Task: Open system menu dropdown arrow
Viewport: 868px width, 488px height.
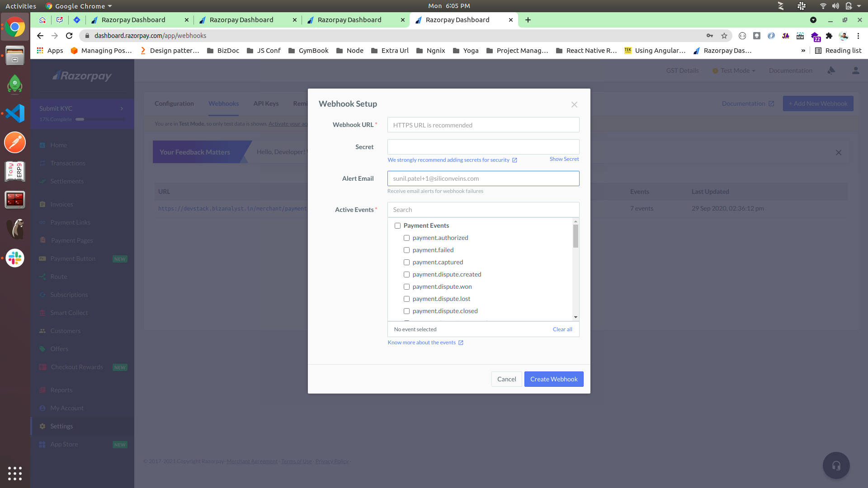Action: point(859,6)
